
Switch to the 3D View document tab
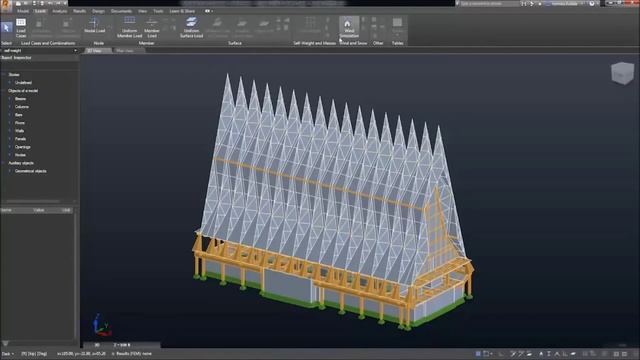[97, 51]
